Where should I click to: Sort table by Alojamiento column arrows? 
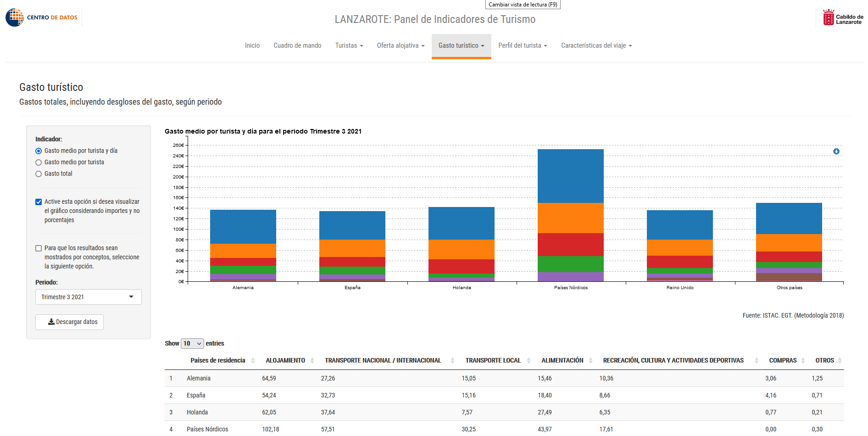pyautogui.click(x=312, y=361)
